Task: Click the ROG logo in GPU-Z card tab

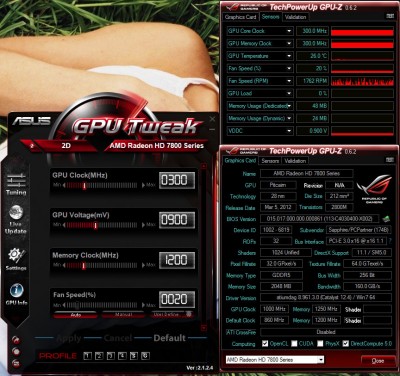Action: 374,189
